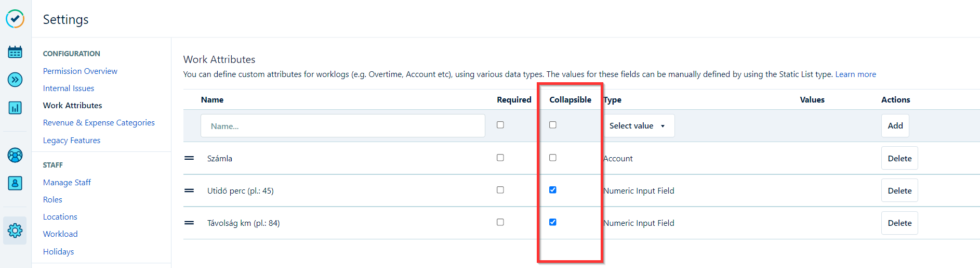Enable the Required checkbox for Számla

point(500,158)
